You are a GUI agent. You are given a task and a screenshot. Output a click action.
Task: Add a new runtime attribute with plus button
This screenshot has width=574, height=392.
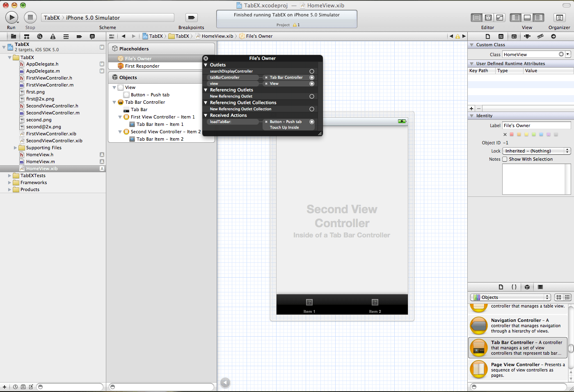[471, 109]
